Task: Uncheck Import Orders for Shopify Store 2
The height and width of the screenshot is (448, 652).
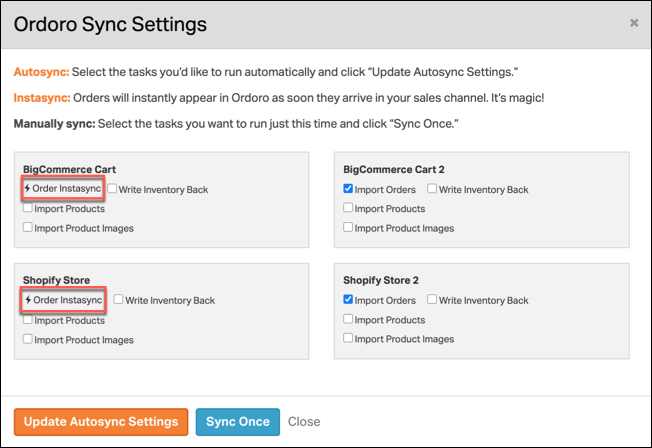Action: [x=348, y=299]
